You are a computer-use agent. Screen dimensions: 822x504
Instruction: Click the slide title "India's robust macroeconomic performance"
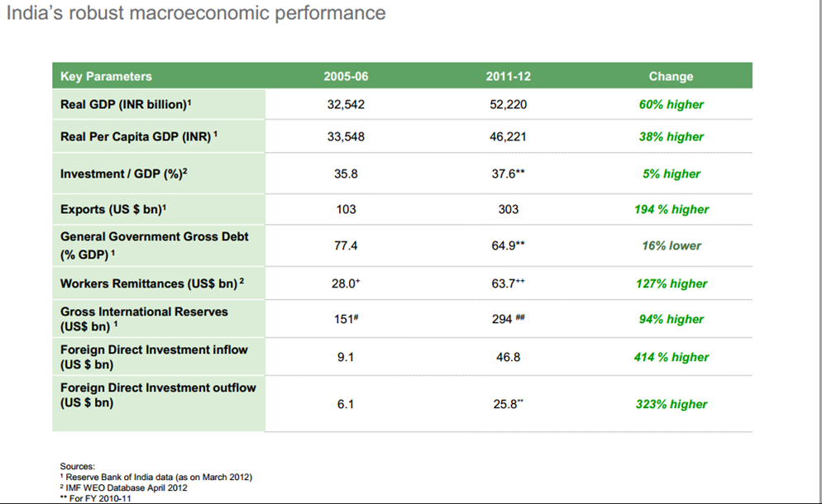coord(195,13)
